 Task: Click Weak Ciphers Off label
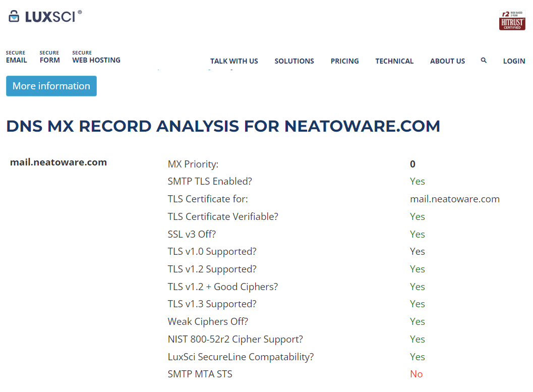[x=208, y=322]
